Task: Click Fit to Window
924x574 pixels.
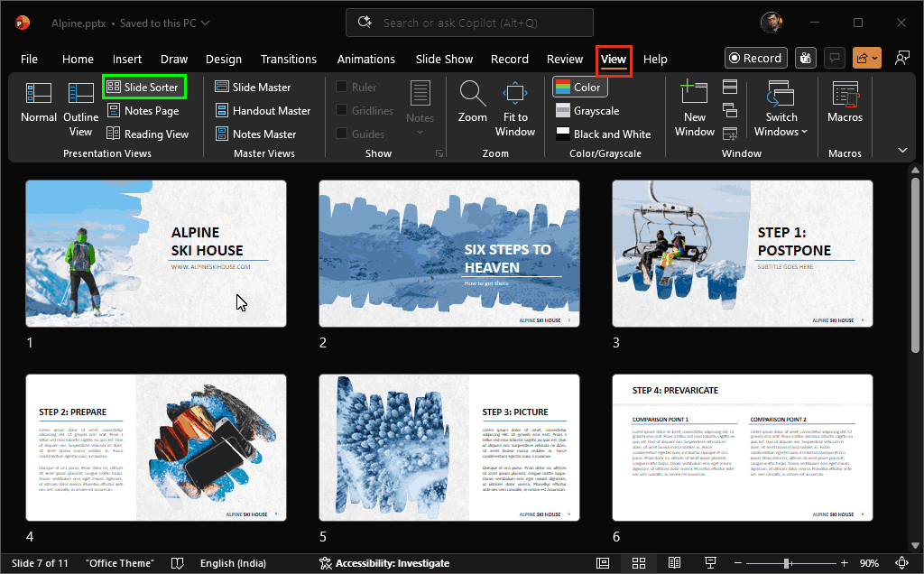Action: click(x=515, y=108)
